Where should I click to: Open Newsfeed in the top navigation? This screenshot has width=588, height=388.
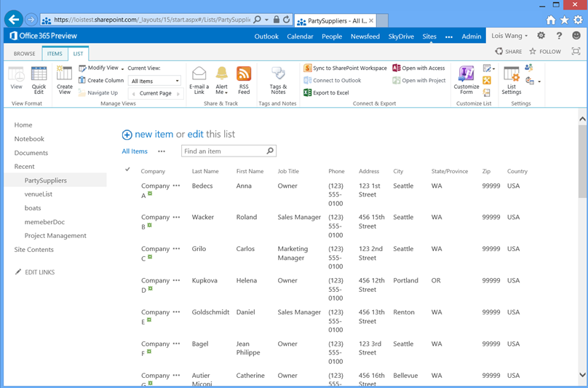coord(365,36)
